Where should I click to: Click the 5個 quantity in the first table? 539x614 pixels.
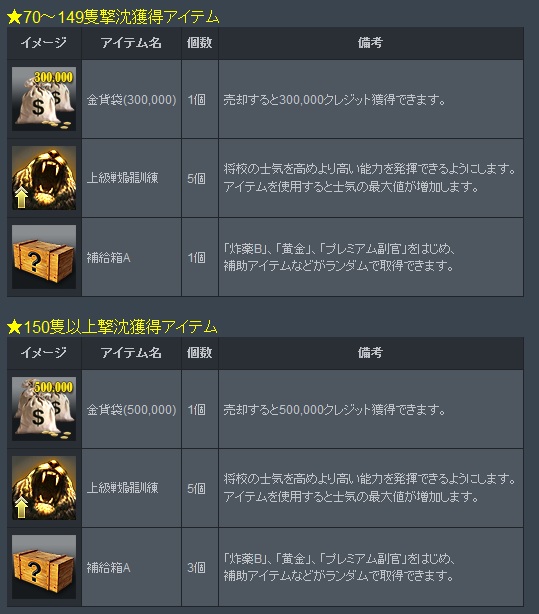point(196,179)
